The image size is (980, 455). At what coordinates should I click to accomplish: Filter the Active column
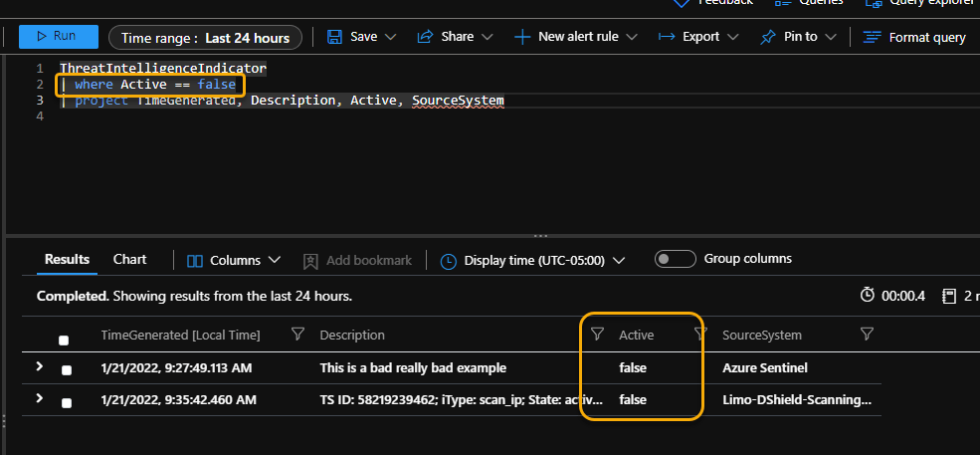click(700, 335)
